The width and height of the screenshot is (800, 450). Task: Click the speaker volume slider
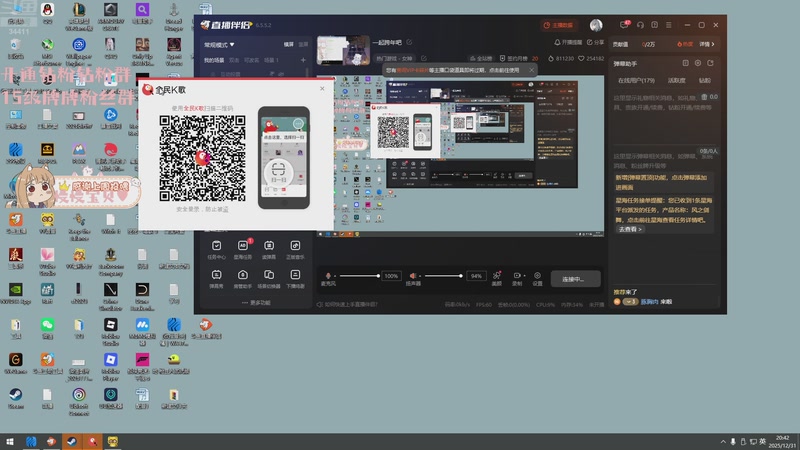point(443,276)
